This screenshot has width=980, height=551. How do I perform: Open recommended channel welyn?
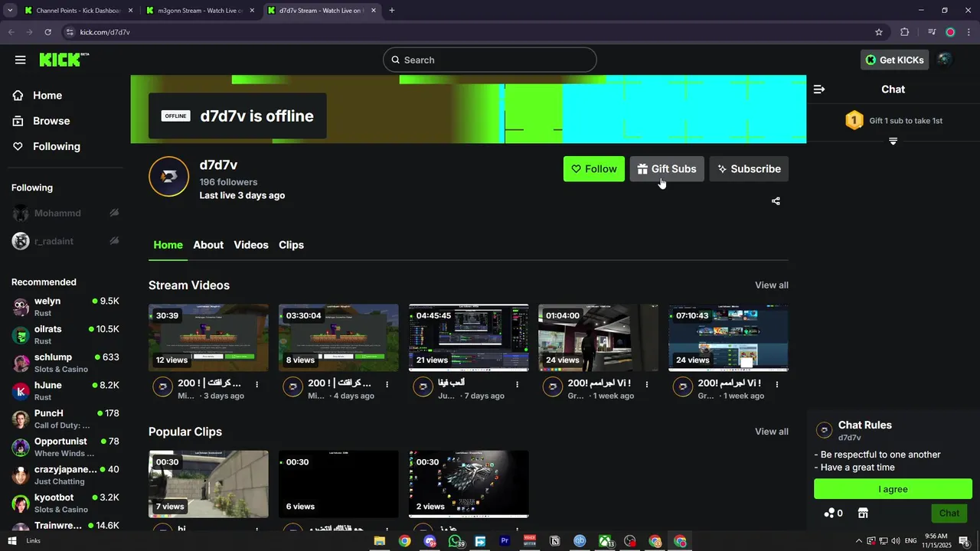click(x=66, y=307)
